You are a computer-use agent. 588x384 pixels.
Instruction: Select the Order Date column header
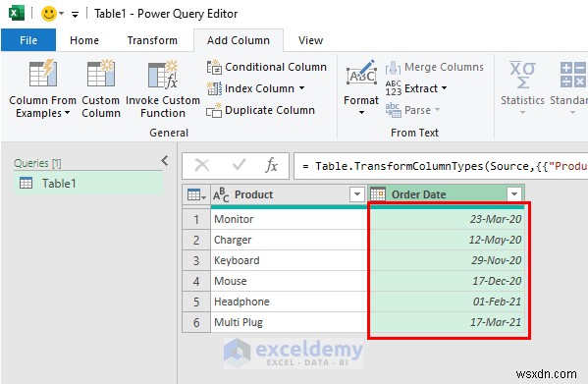point(446,194)
